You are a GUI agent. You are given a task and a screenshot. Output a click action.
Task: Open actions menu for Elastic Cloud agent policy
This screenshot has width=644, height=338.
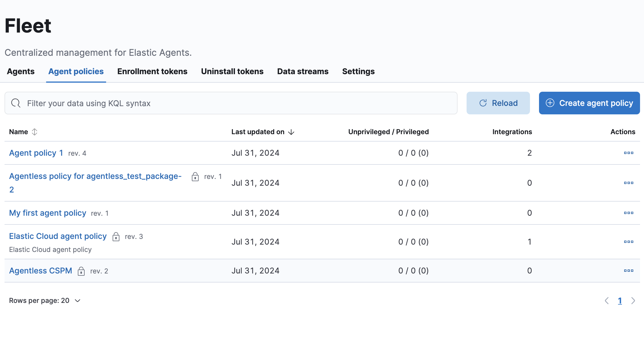[x=628, y=242]
